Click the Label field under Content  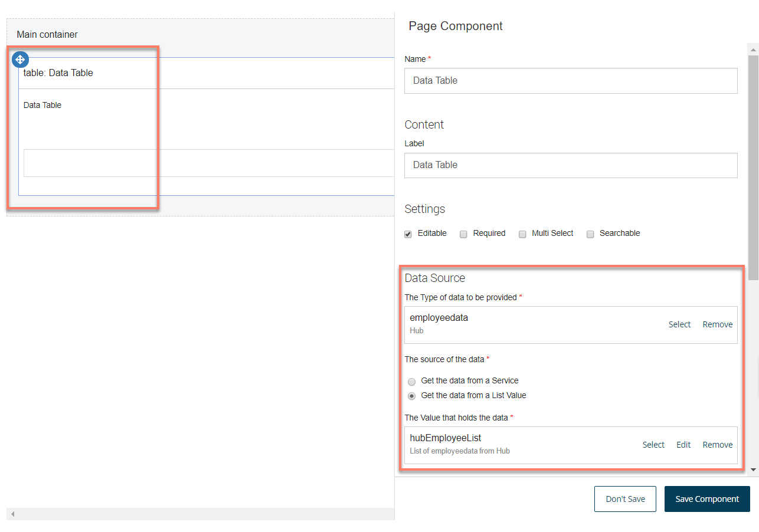click(570, 165)
